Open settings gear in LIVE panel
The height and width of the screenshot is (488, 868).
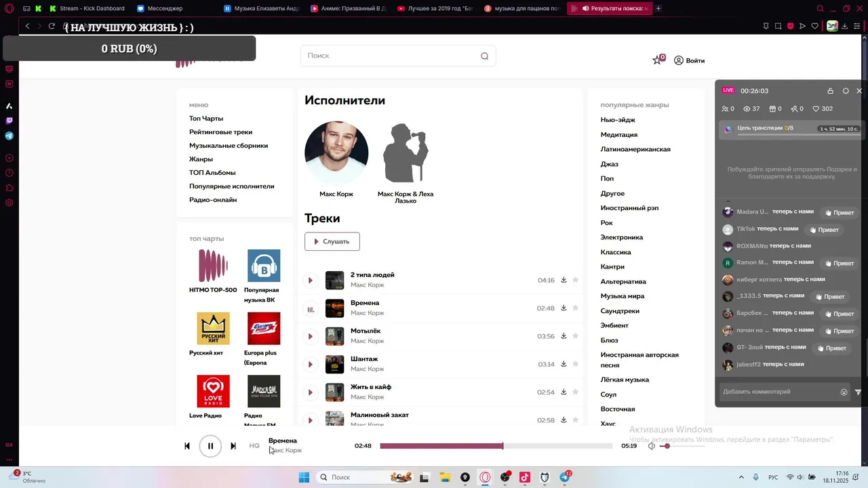(846, 91)
